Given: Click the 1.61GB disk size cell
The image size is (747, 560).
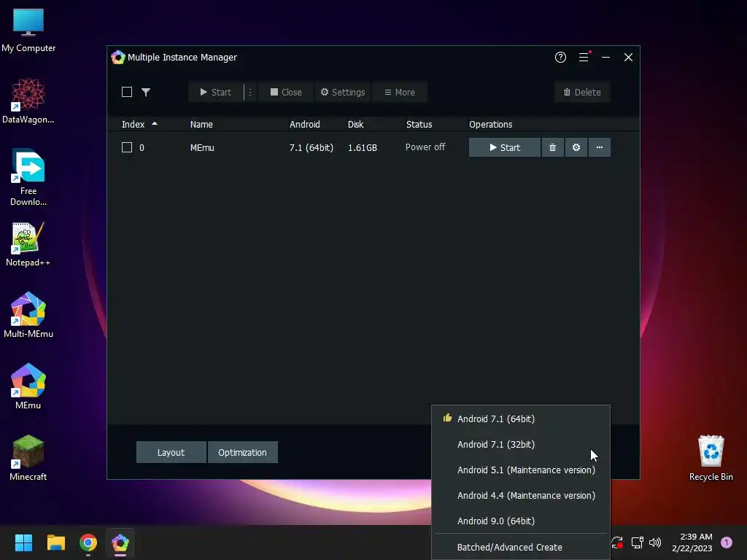Looking at the screenshot, I should 363,147.
